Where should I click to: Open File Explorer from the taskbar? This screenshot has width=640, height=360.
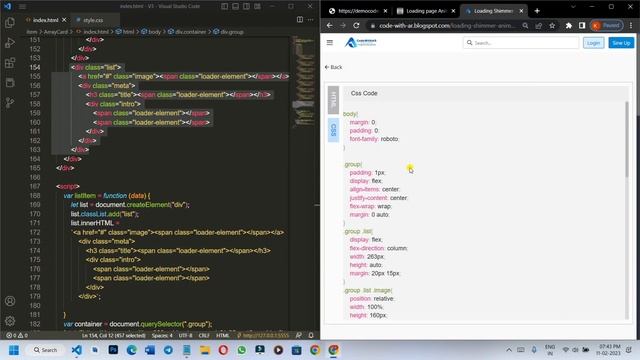coord(205,350)
